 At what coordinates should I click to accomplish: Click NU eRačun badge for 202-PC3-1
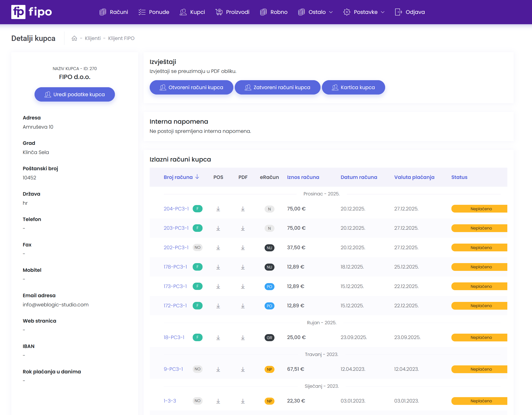click(x=269, y=248)
